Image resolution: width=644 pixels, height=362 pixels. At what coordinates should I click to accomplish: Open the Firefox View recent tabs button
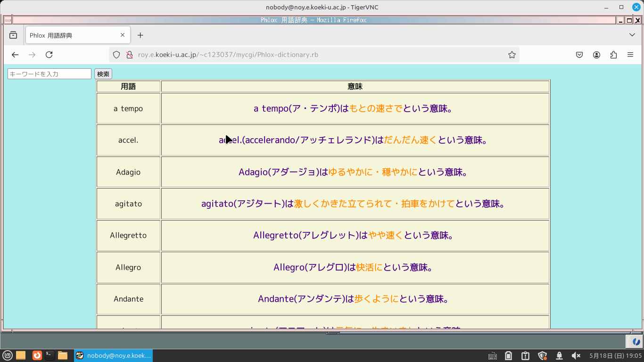[13, 35]
